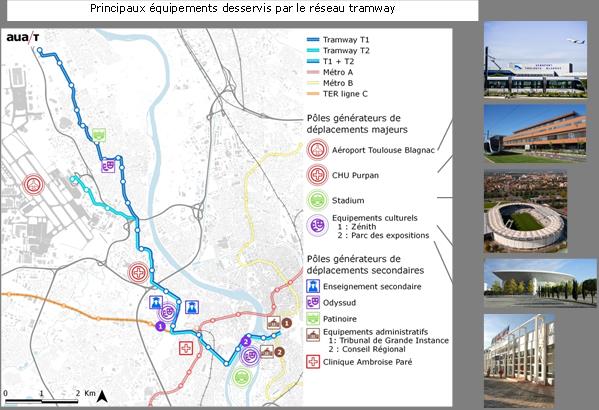
Task: Click the Equipements culturels legend icon
Action: click(317, 225)
